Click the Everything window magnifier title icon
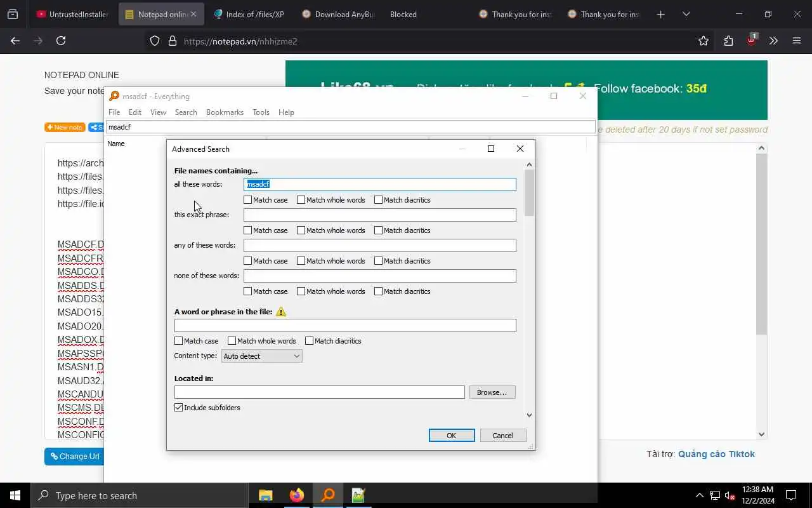The image size is (812, 508). click(114, 96)
